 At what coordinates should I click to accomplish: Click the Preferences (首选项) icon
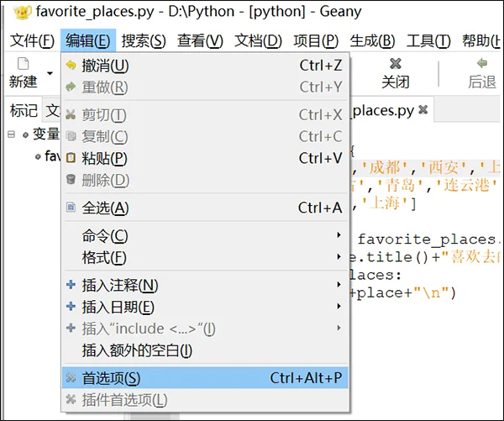[x=71, y=379]
